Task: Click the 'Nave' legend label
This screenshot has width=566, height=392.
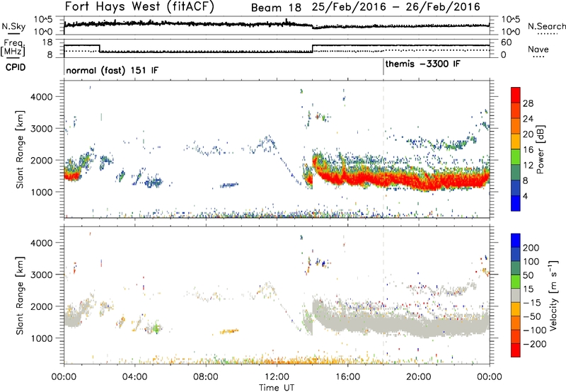Action: click(538, 49)
